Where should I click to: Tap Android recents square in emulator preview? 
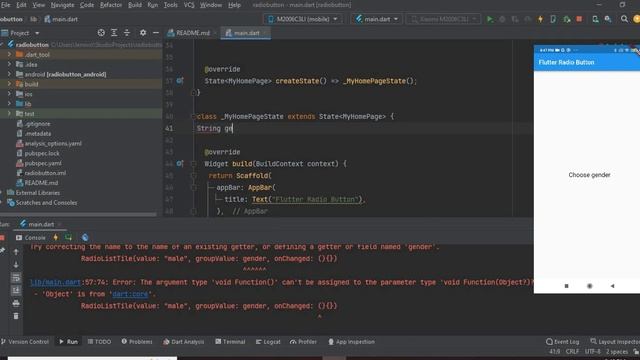(x=567, y=286)
